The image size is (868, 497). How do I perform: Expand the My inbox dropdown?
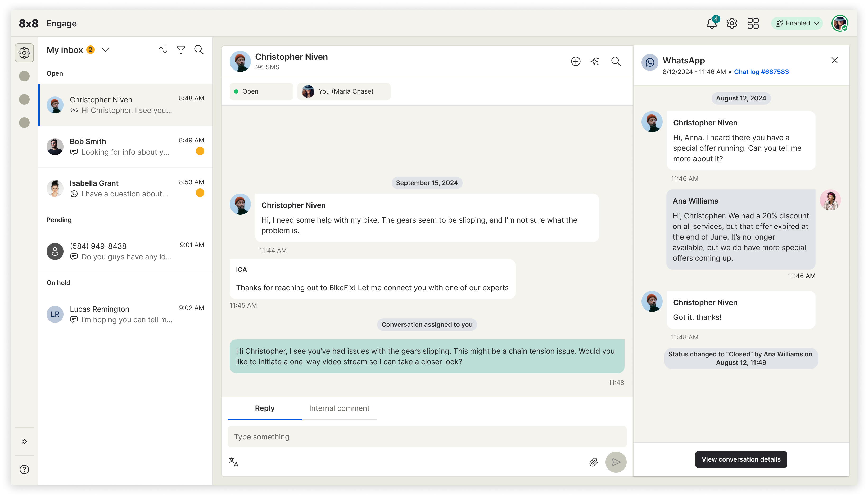[106, 50]
